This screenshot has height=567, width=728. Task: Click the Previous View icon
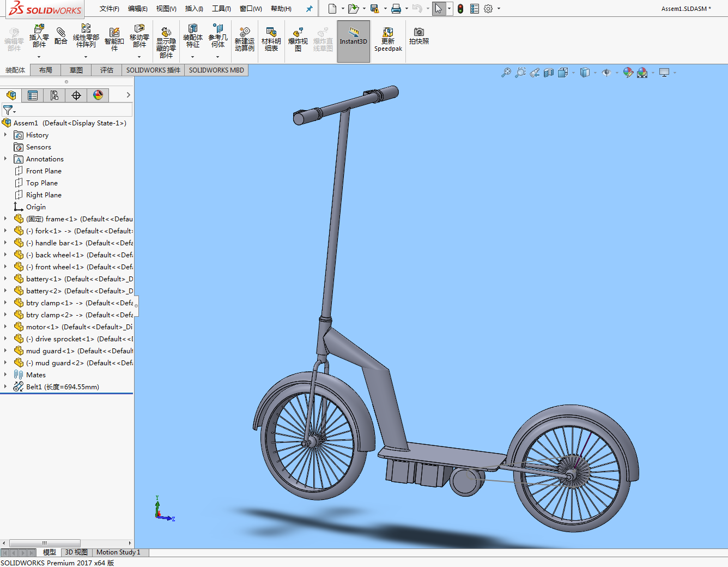535,73
